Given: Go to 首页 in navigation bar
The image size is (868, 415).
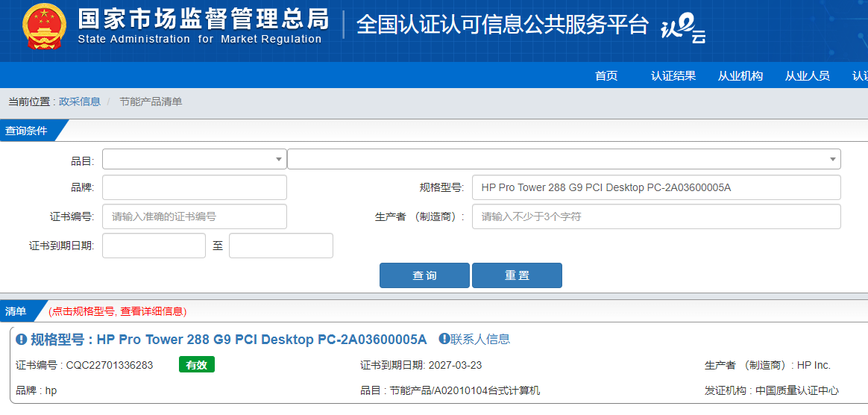Looking at the screenshot, I should click(x=606, y=76).
